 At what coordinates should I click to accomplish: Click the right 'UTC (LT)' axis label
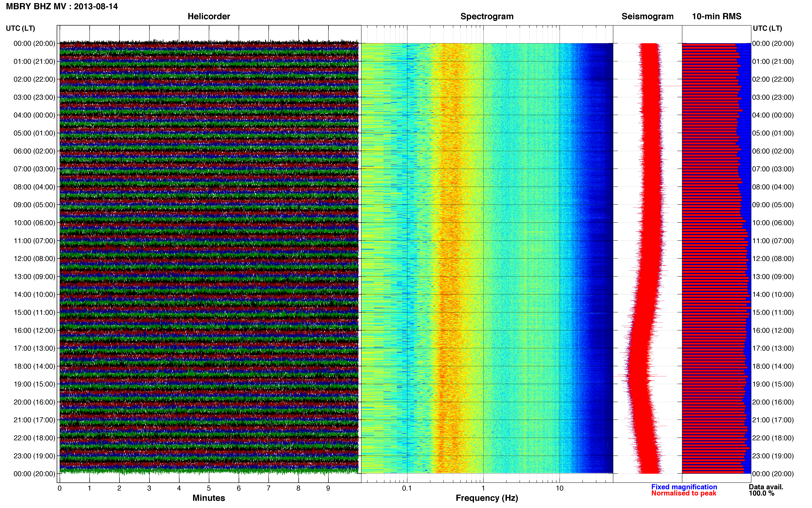tap(767, 28)
